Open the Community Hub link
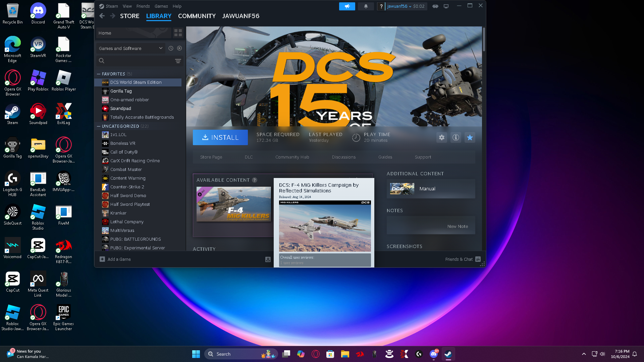 (x=292, y=157)
